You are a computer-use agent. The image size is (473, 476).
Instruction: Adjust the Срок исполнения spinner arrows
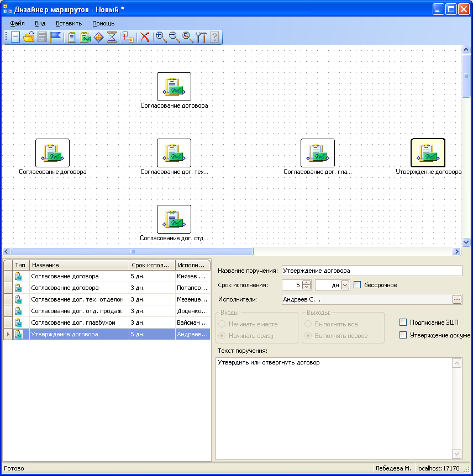pyautogui.click(x=307, y=285)
